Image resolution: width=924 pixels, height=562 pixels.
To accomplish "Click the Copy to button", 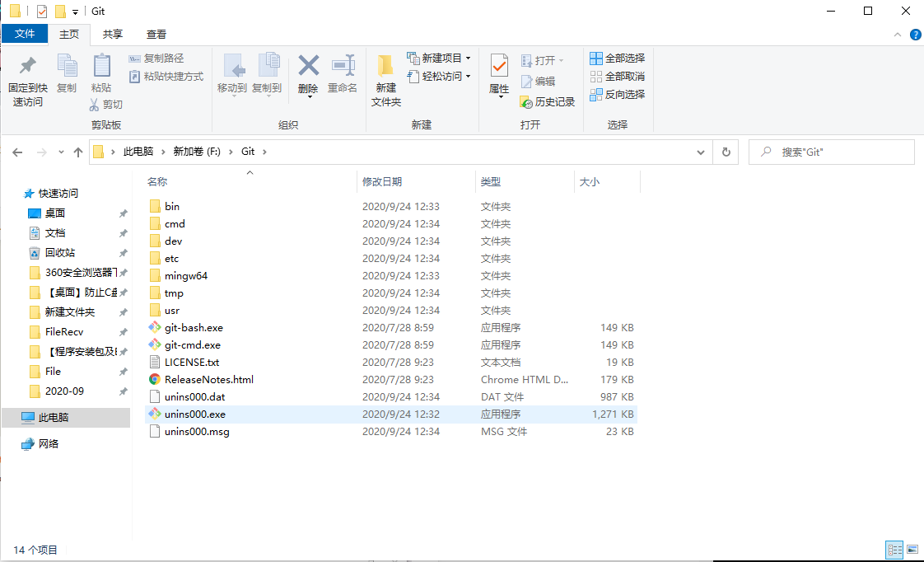I will click(x=267, y=73).
